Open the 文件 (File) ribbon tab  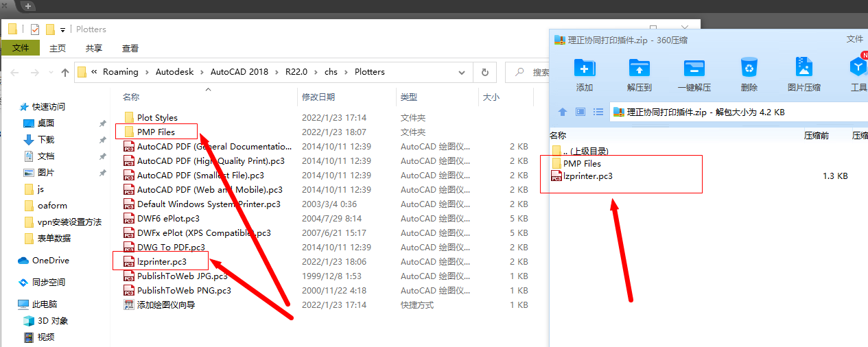[x=21, y=48]
